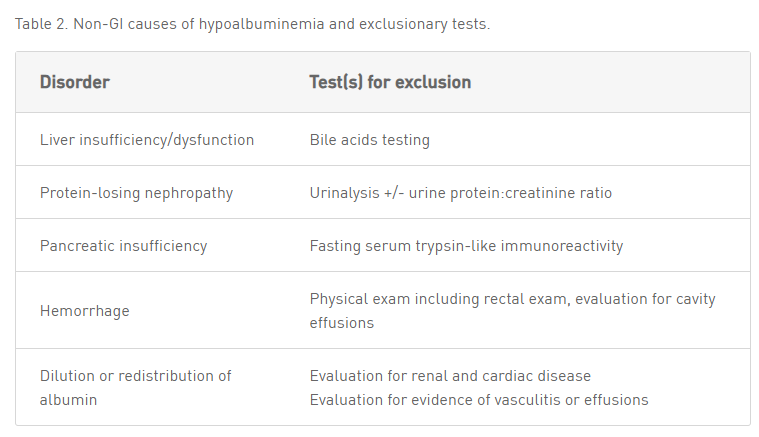Select the 'Test(s) for exclusion' column header
This screenshot has height=437, width=759.
(x=390, y=82)
